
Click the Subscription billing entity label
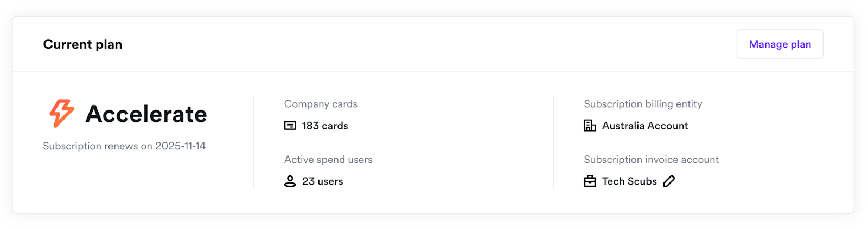[x=643, y=104]
